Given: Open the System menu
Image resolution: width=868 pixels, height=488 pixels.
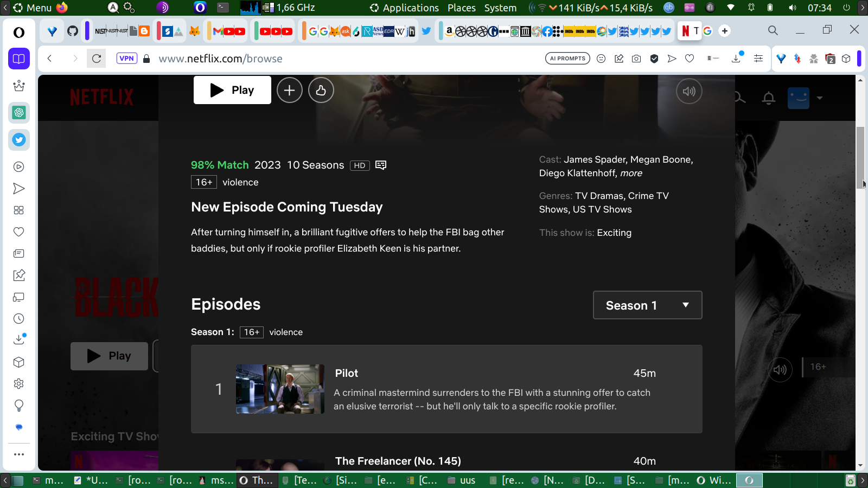Looking at the screenshot, I should (x=500, y=8).
